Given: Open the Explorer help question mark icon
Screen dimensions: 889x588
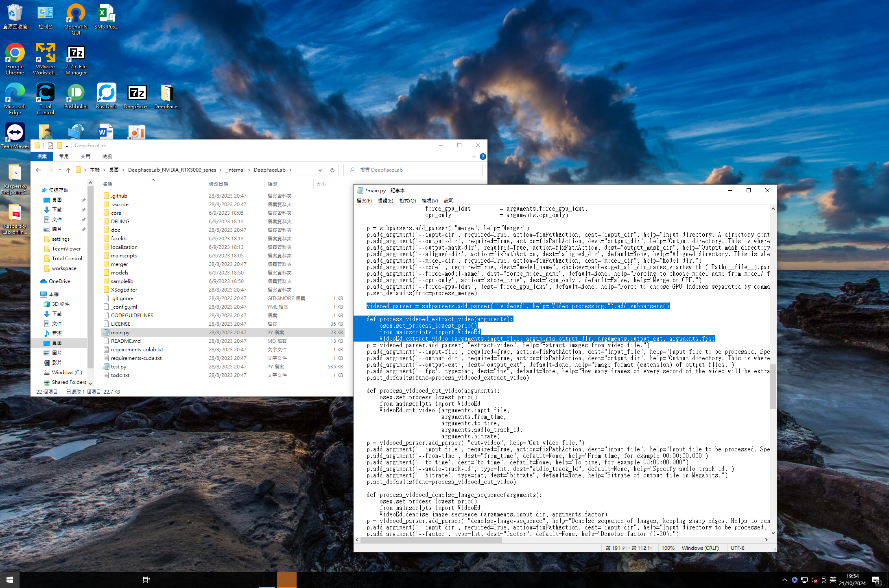Looking at the screenshot, I should pyautogui.click(x=483, y=157).
